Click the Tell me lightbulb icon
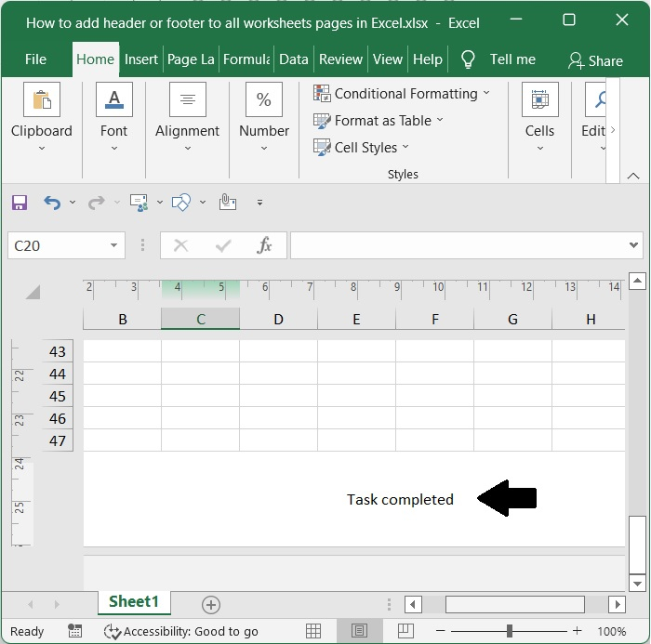651x644 pixels. click(469, 59)
